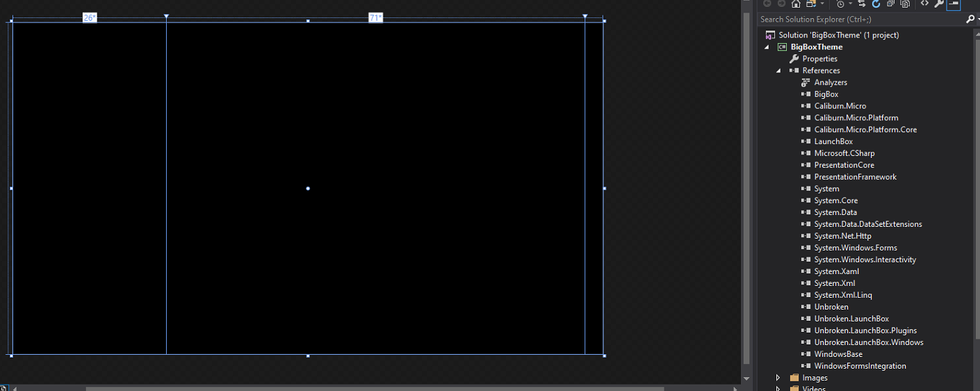Image resolution: width=980 pixels, height=391 pixels.
Task: Select the System.Xml.Linq reference
Action: (842, 296)
